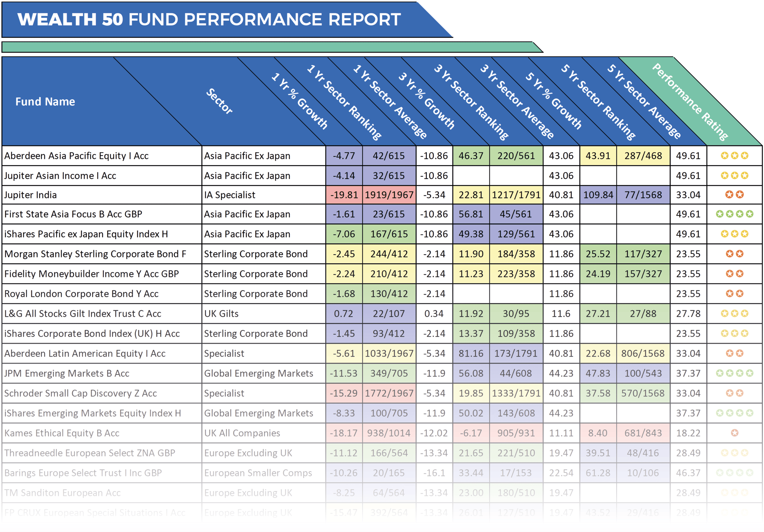This screenshot has width=764, height=532.
Task: Open Royal London Corporate Bond Y Acc details
Action: (x=81, y=293)
